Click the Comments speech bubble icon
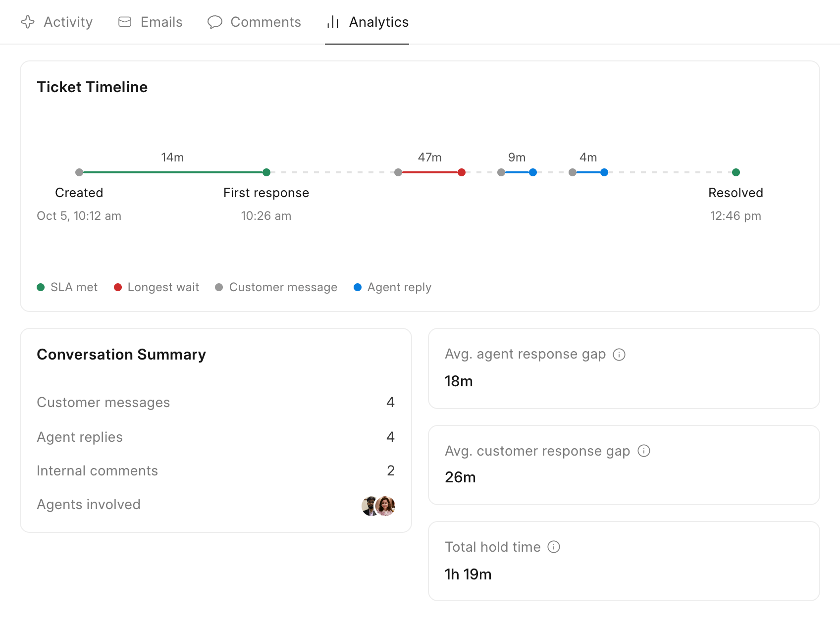The width and height of the screenshot is (840, 624). click(214, 22)
